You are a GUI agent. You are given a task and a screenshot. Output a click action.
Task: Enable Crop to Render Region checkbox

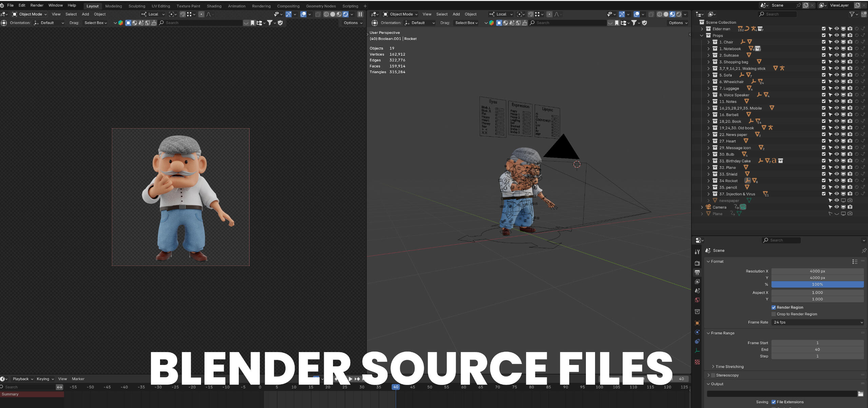pyautogui.click(x=774, y=314)
